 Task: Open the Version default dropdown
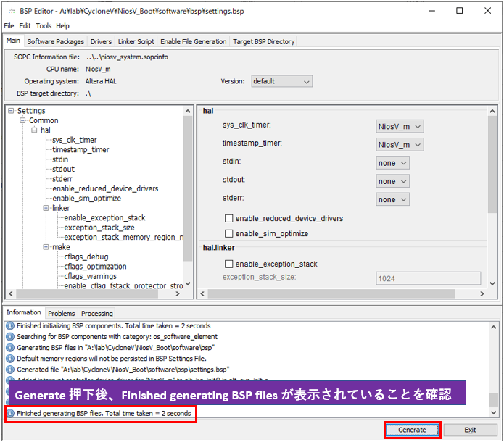click(281, 81)
